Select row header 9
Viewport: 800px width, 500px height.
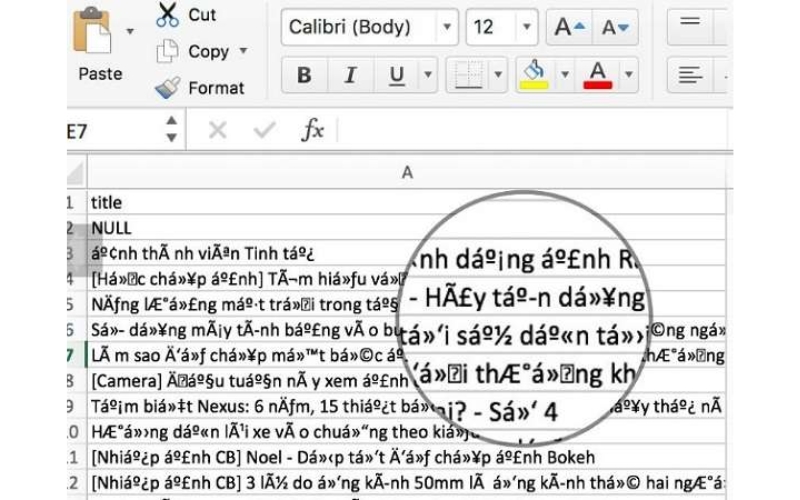(77, 406)
